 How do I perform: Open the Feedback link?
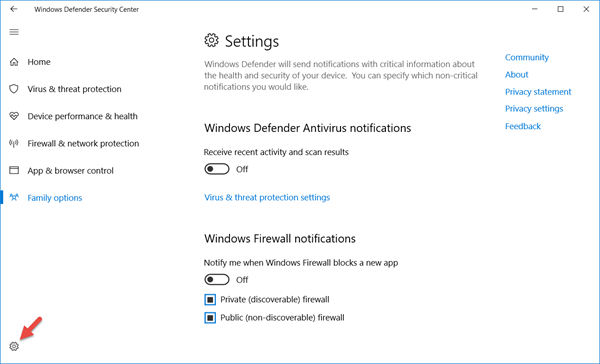523,126
